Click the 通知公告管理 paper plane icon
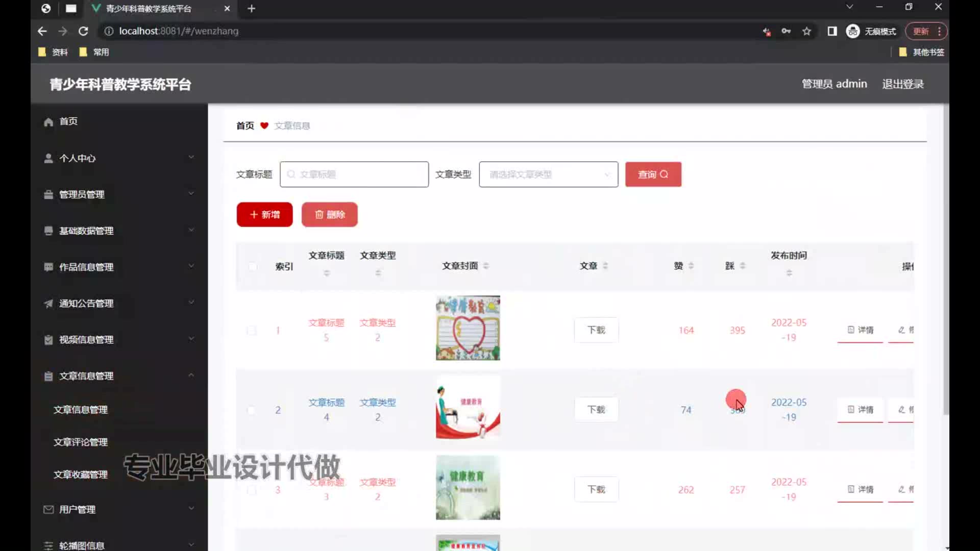The image size is (980, 551). pyautogui.click(x=48, y=304)
